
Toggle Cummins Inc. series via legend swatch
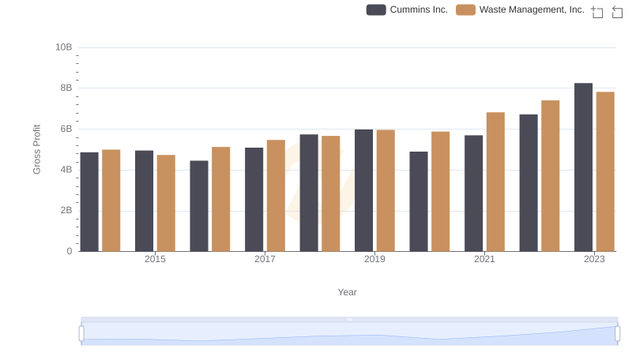(376, 9)
